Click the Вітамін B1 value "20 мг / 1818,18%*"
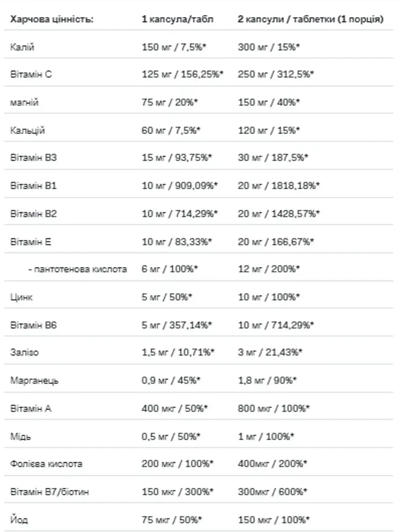This screenshot has width=401, height=532. pyautogui.click(x=279, y=186)
